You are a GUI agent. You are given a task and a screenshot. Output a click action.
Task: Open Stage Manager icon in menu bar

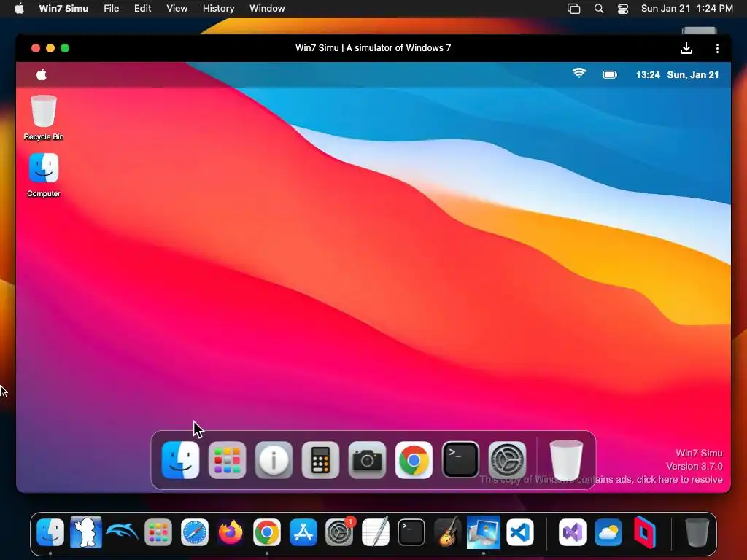click(x=573, y=9)
